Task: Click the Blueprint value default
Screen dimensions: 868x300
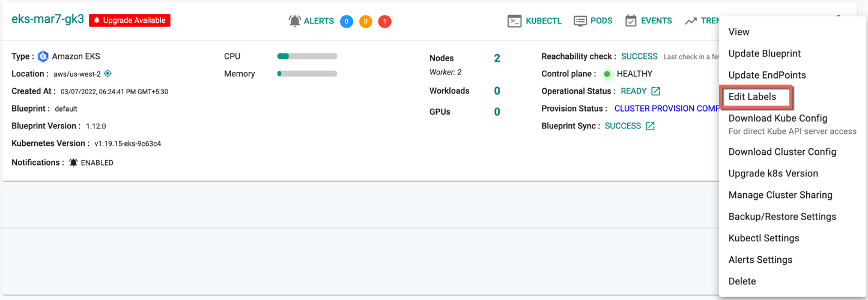Action: tap(66, 109)
